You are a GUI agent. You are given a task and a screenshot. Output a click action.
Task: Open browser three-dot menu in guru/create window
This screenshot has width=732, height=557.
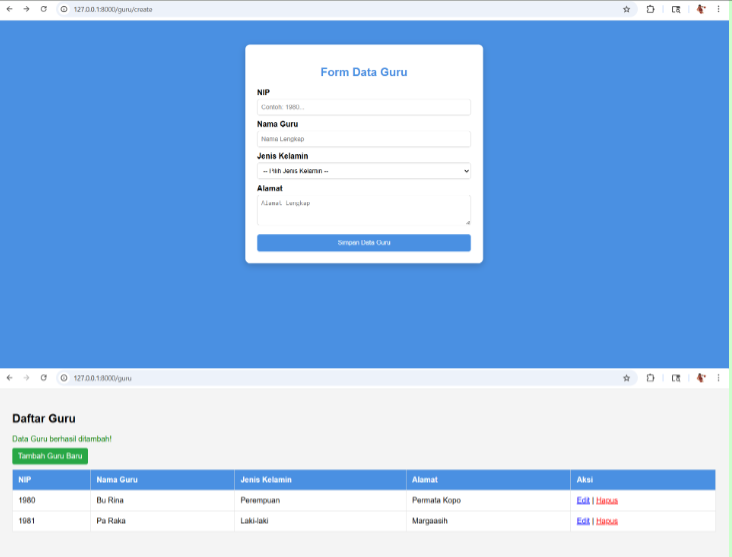click(x=718, y=9)
